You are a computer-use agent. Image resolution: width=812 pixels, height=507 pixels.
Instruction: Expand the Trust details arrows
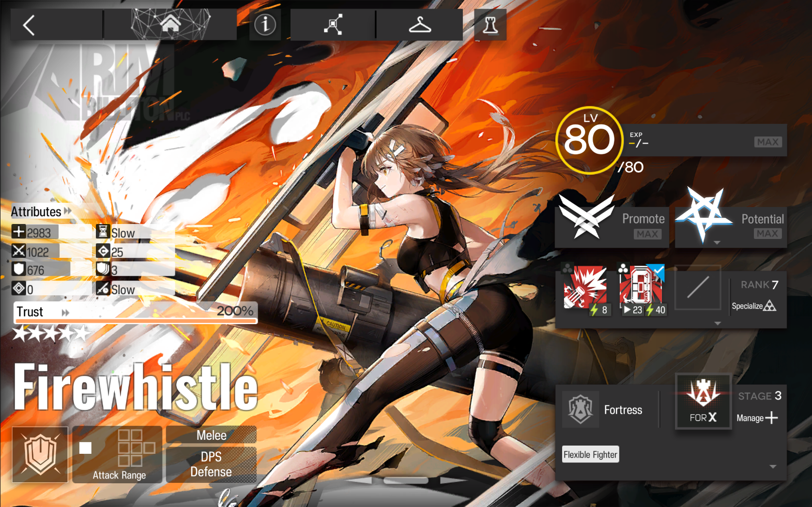[x=65, y=313]
